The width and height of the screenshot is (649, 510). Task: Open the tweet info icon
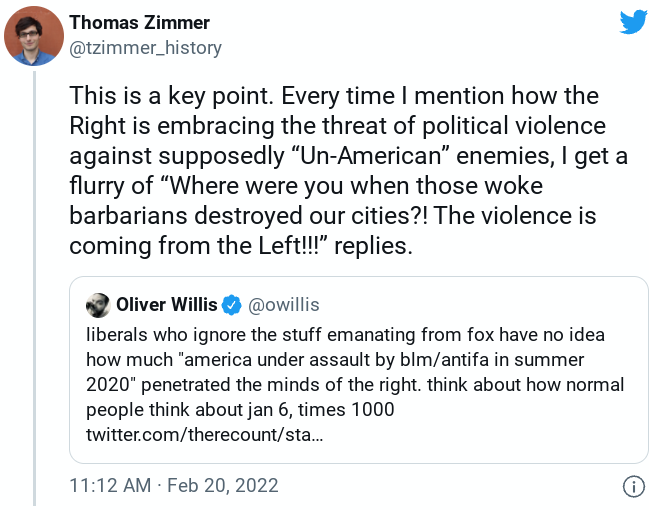point(632,487)
